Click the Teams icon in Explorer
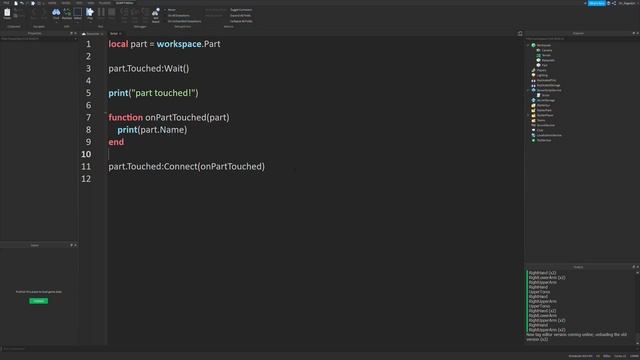Viewport: 640px width, 360px height. coord(533,120)
